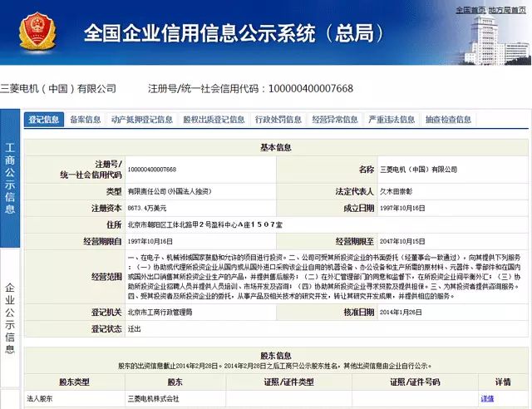
Task: Open the 股权出质登记信息 tab
Action: click(214, 120)
